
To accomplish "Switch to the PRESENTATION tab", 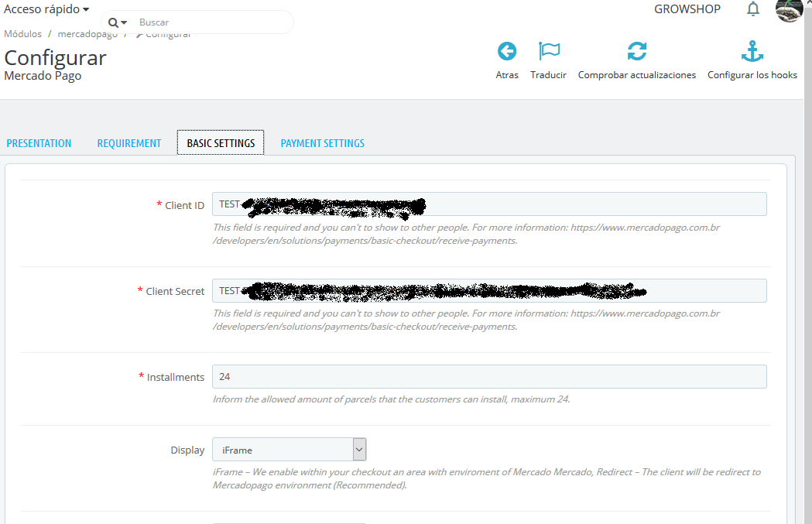I will [x=39, y=143].
